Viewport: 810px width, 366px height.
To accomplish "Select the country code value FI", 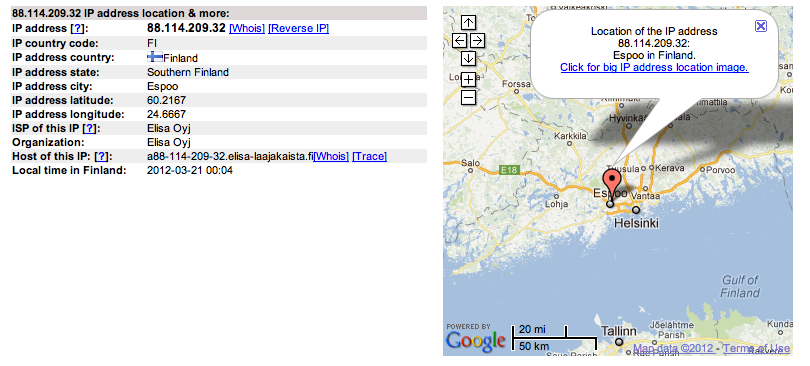I will (x=152, y=43).
